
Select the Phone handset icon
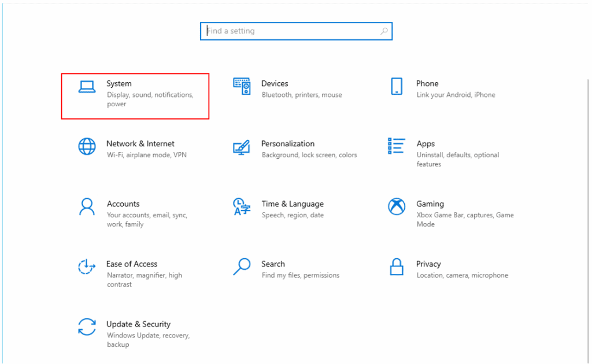[x=397, y=86]
